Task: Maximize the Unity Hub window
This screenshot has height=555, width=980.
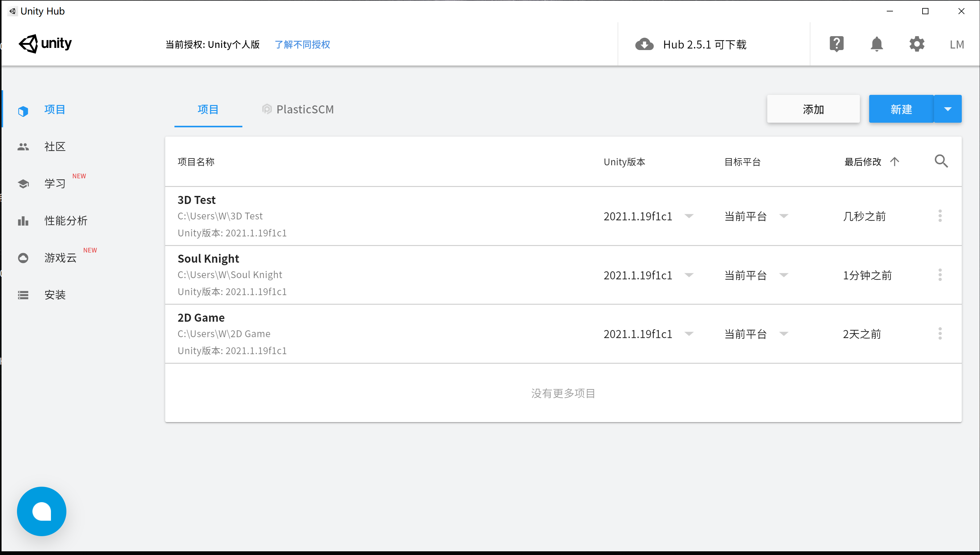Action: click(x=925, y=11)
